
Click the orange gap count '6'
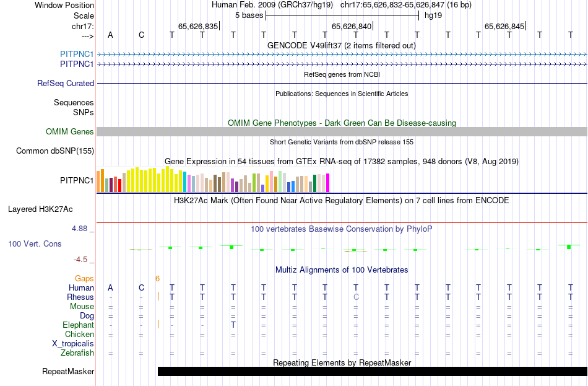[x=157, y=279]
